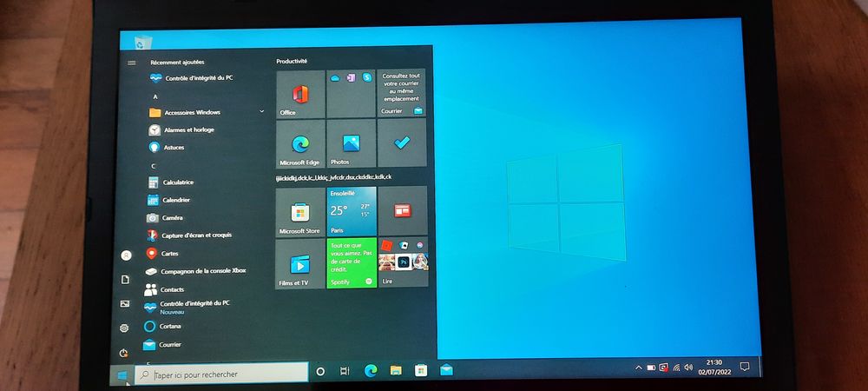Focus the Taper ici pour rechercher box

pos(221,374)
